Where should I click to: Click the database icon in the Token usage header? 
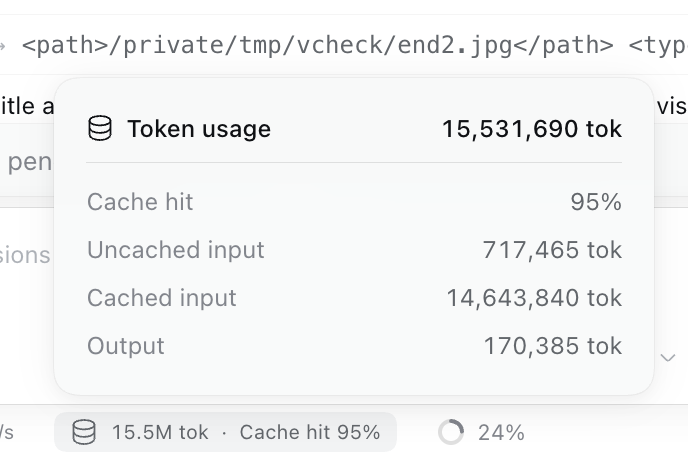click(100, 128)
